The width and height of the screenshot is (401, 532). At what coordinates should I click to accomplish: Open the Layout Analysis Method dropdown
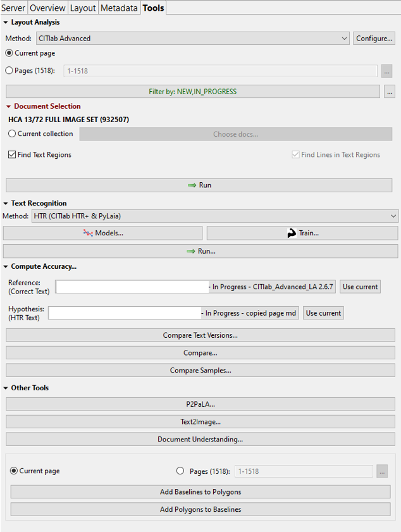tap(193, 39)
